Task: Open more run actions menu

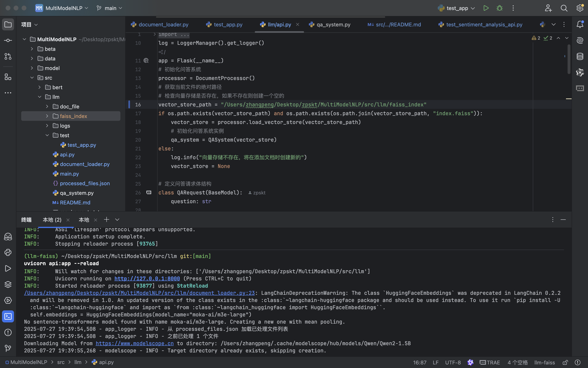Action: (x=513, y=8)
